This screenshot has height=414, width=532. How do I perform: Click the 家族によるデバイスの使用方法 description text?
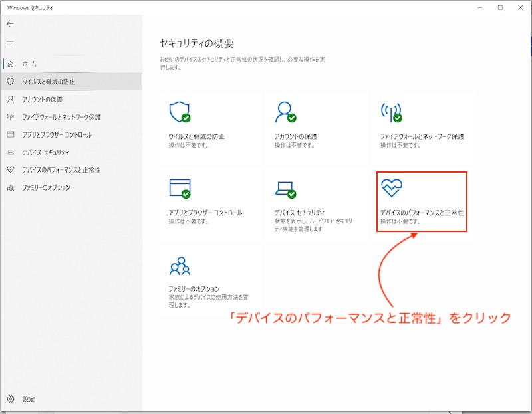[x=208, y=301]
